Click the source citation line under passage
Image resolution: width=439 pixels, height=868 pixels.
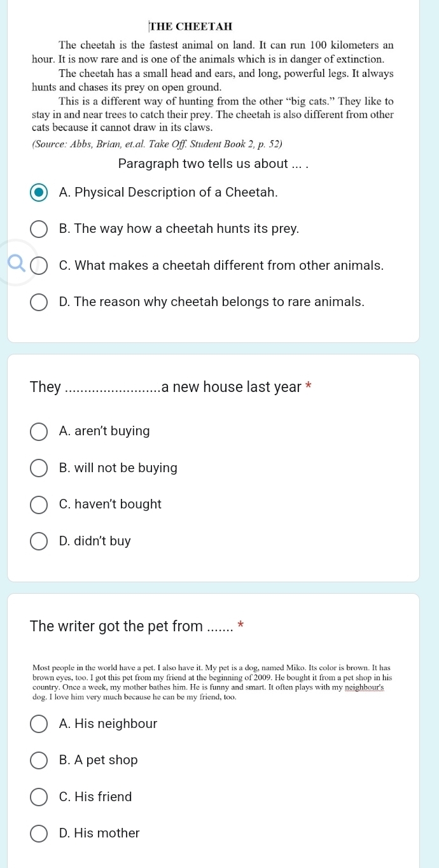148,144
